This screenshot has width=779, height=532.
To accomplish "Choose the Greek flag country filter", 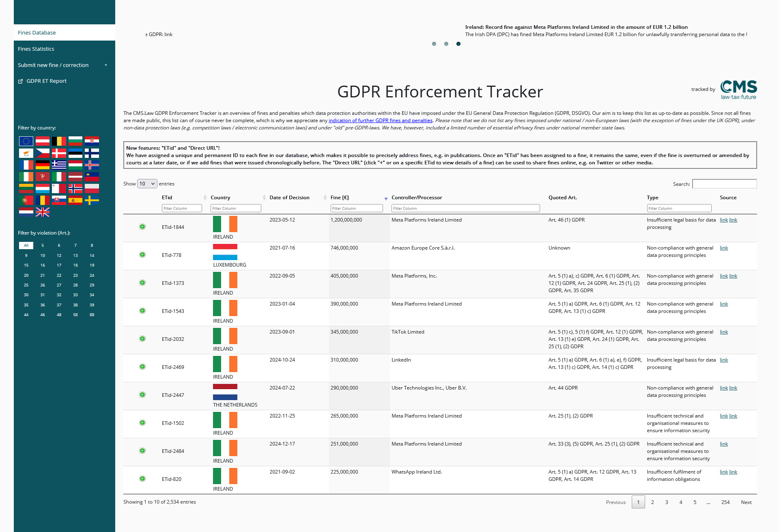I will [59, 165].
